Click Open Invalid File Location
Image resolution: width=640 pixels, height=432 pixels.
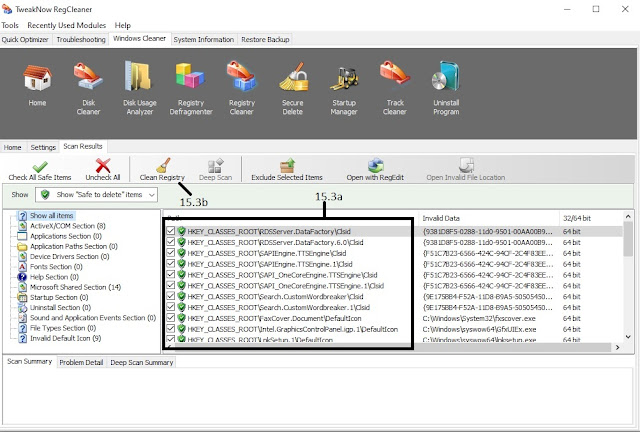click(466, 169)
